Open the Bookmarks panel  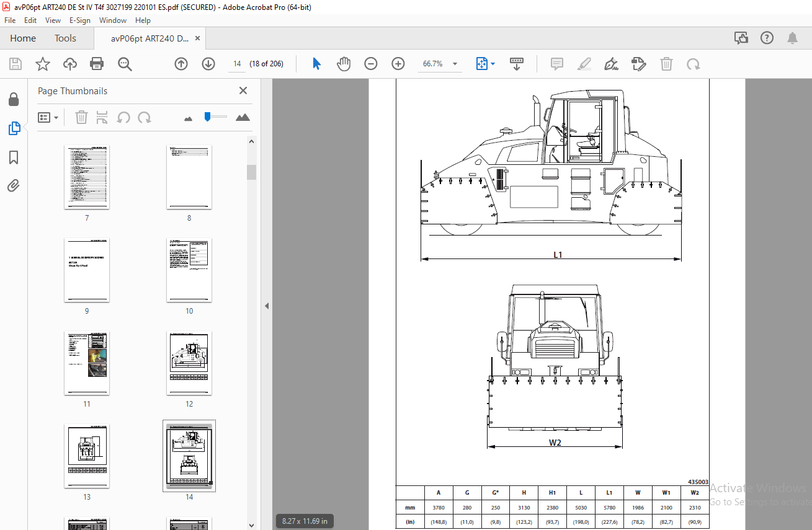(x=14, y=157)
